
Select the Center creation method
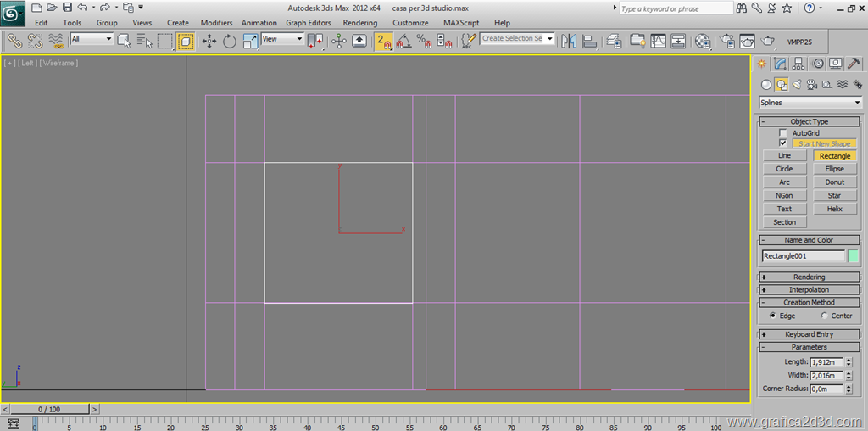click(824, 316)
